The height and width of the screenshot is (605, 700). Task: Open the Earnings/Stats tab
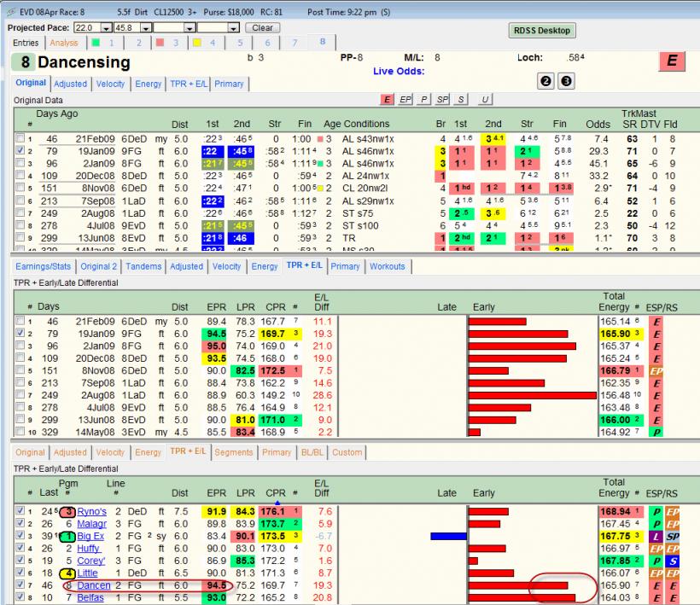click(44, 266)
